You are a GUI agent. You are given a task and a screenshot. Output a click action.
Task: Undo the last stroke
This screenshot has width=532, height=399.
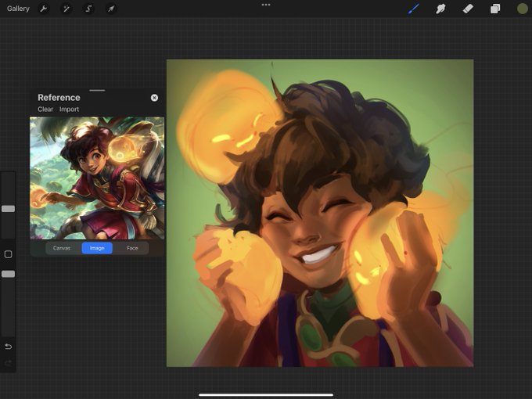point(8,347)
